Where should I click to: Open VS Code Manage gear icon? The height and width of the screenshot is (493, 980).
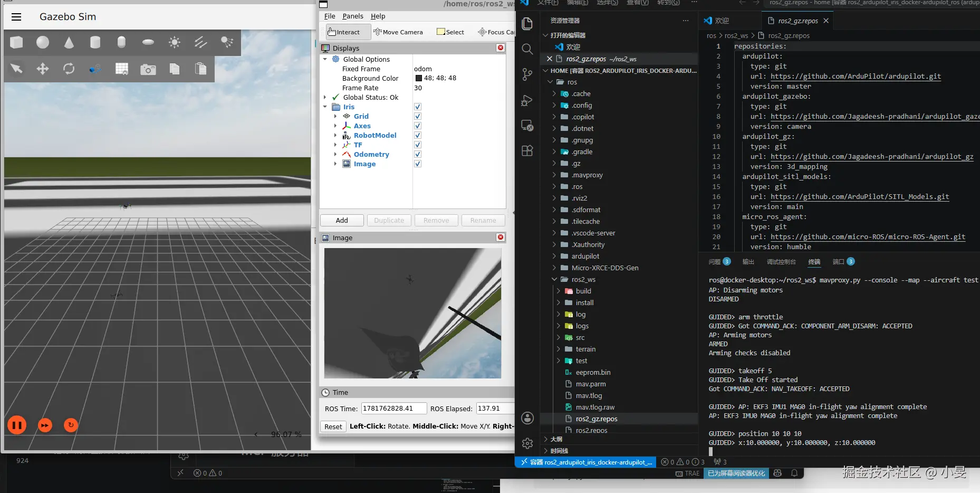[x=527, y=443]
